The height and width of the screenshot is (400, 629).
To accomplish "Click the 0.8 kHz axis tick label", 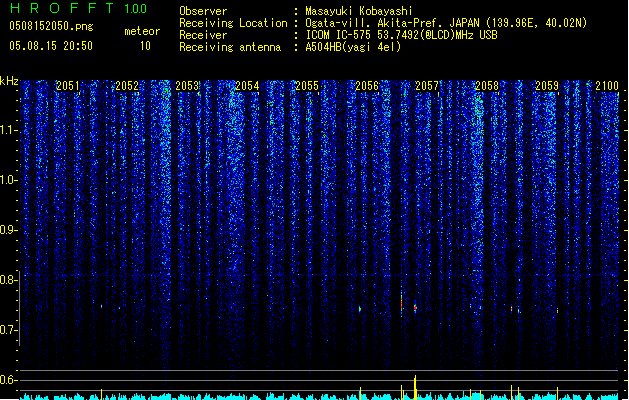I will point(8,280).
